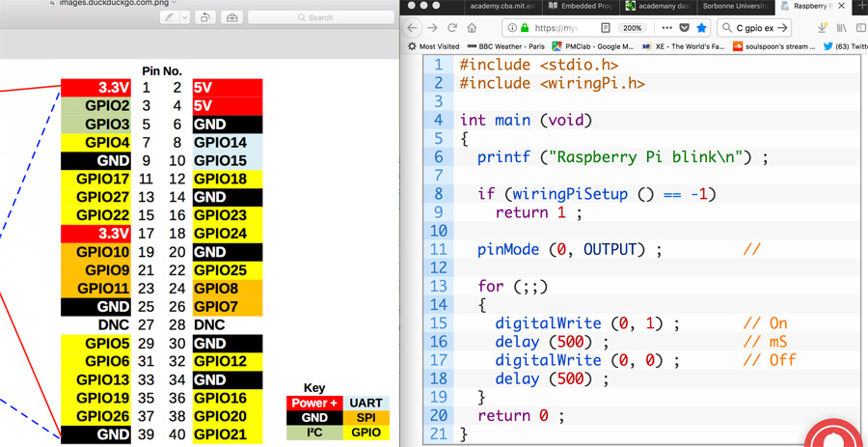Show site information via the info icon

(x=512, y=28)
